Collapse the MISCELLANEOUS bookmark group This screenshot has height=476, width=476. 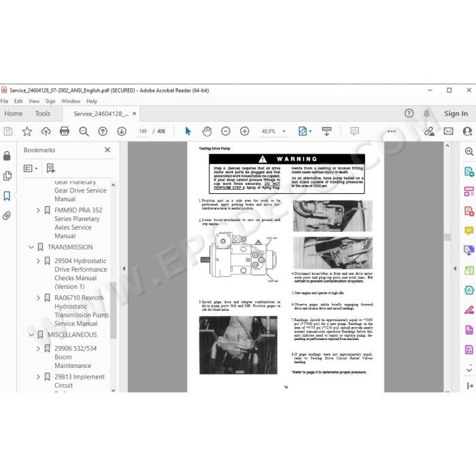(31, 335)
